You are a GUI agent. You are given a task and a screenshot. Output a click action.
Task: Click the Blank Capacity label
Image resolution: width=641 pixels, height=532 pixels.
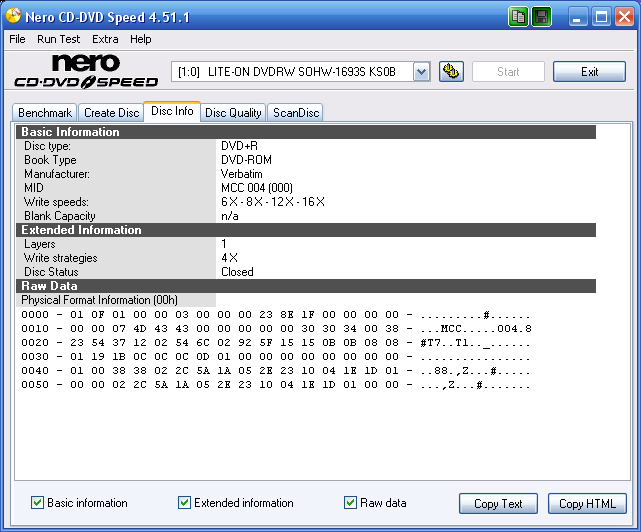[60, 216]
